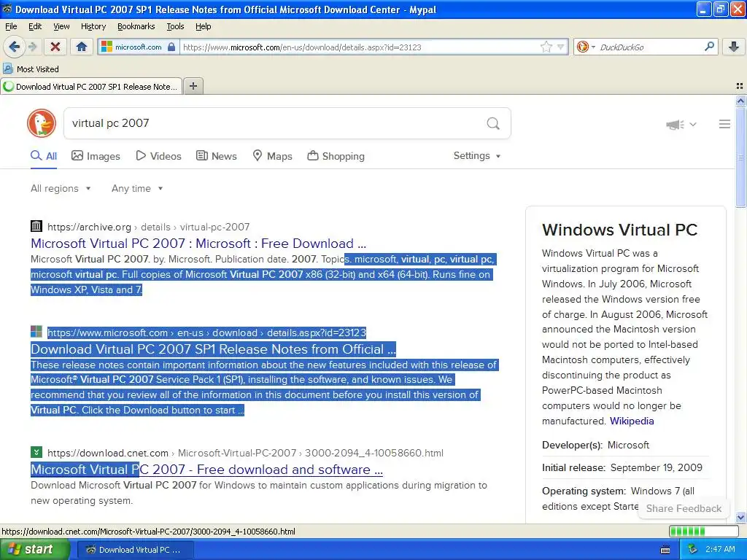
Task: Stop loading with the red X button
Action: (55, 47)
